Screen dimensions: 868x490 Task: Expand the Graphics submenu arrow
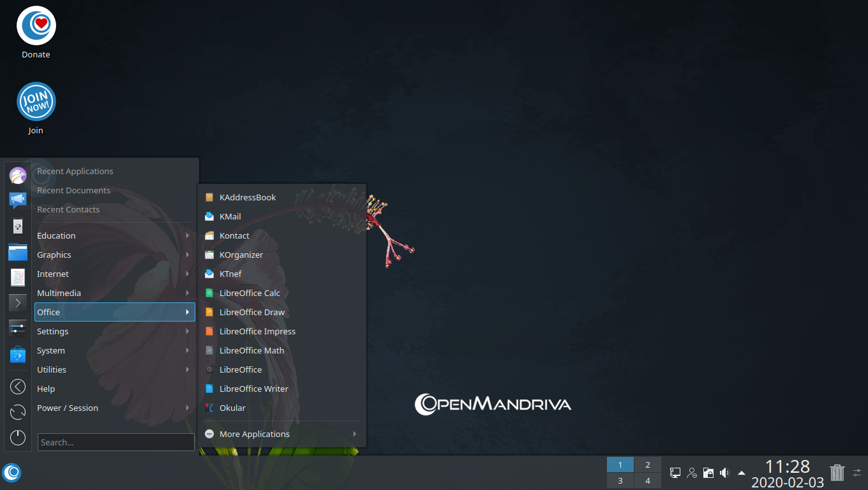[x=188, y=255]
